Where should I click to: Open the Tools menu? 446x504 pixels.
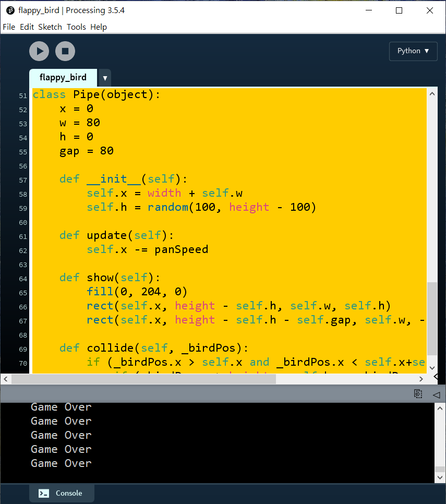click(x=76, y=27)
